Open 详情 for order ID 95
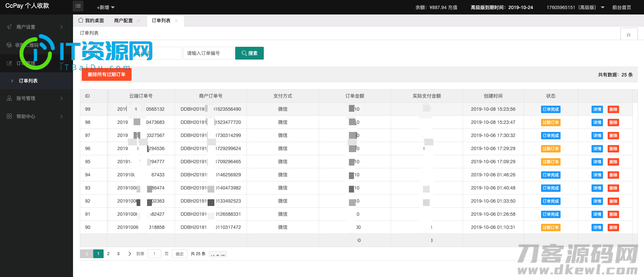The height and width of the screenshot is (277, 644). pos(597,162)
